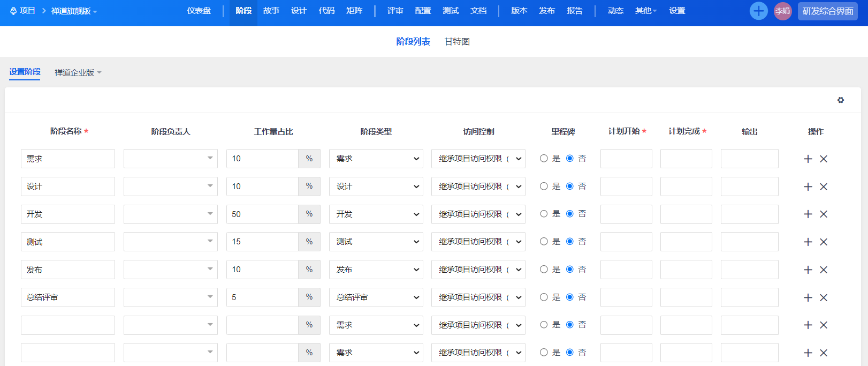Open the gear custom settings icon
This screenshot has height=366, width=868.
[x=841, y=100]
